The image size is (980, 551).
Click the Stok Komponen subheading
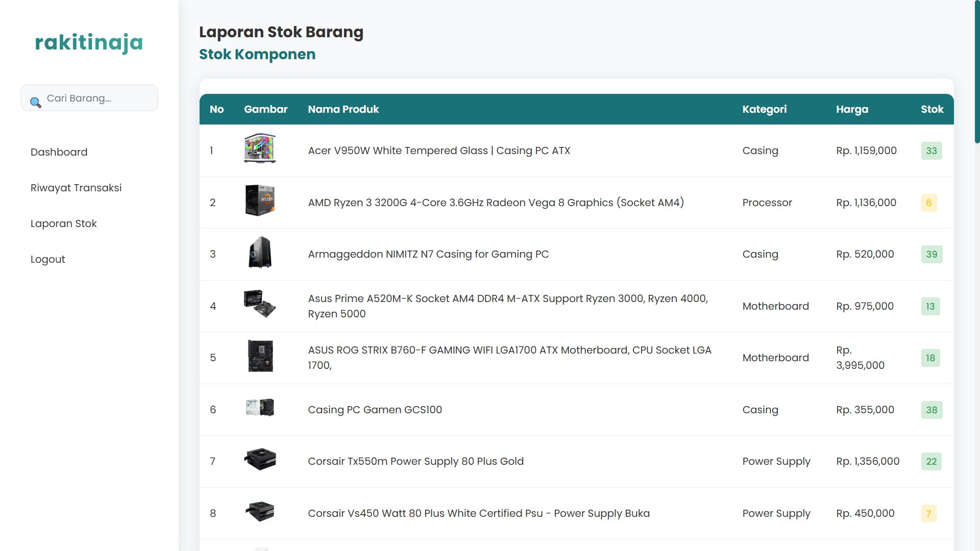click(x=257, y=54)
